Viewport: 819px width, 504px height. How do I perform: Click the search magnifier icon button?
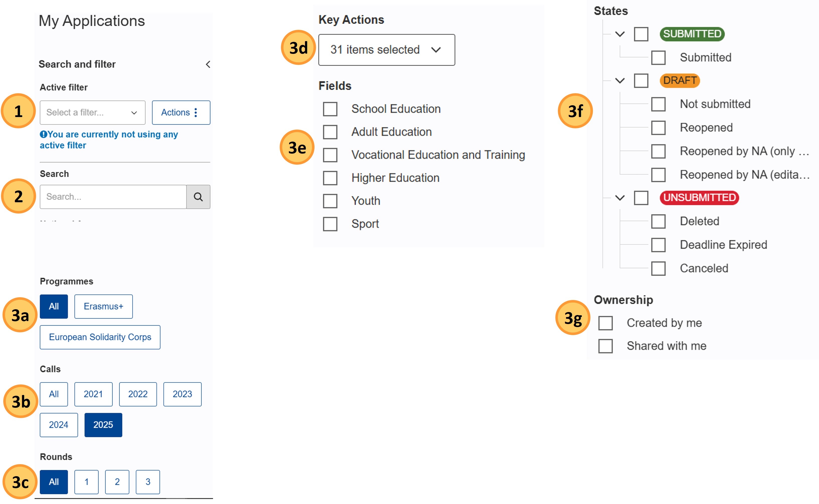pos(198,197)
